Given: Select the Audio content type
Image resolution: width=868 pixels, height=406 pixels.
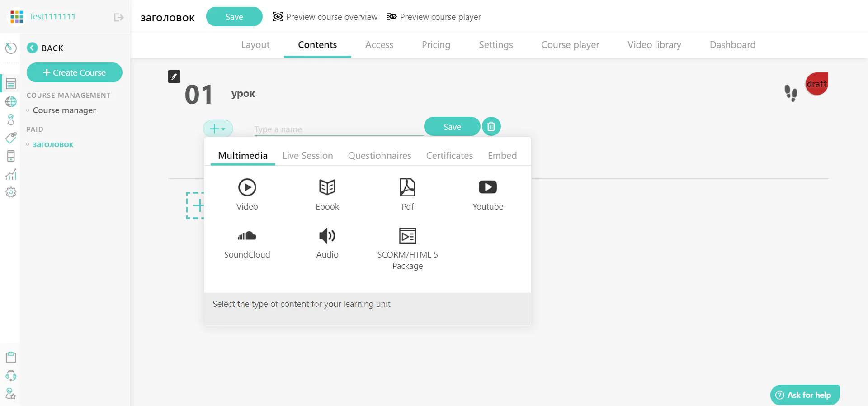Looking at the screenshot, I should point(327,243).
